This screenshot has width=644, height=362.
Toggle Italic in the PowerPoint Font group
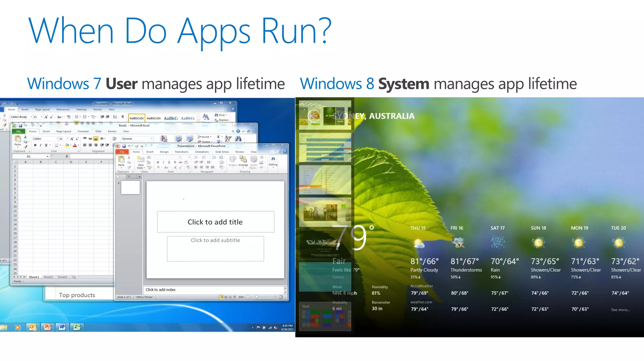coord(163,162)
